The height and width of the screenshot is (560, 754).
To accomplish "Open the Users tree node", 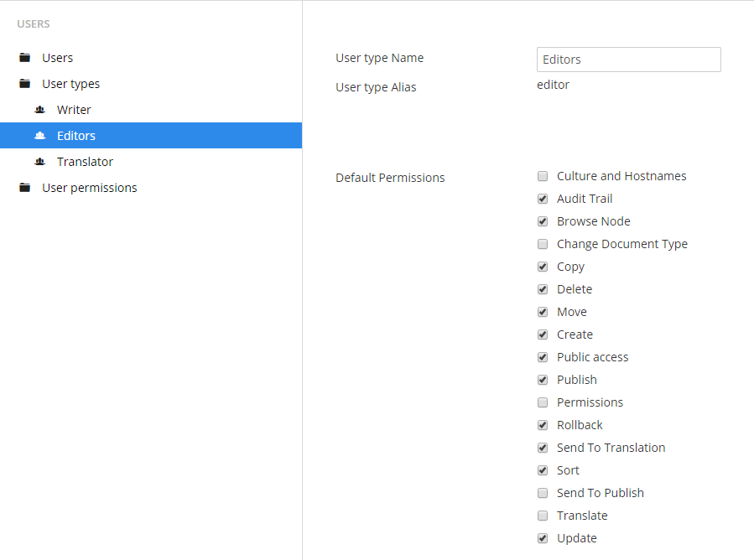I will (x=58, y=58).
